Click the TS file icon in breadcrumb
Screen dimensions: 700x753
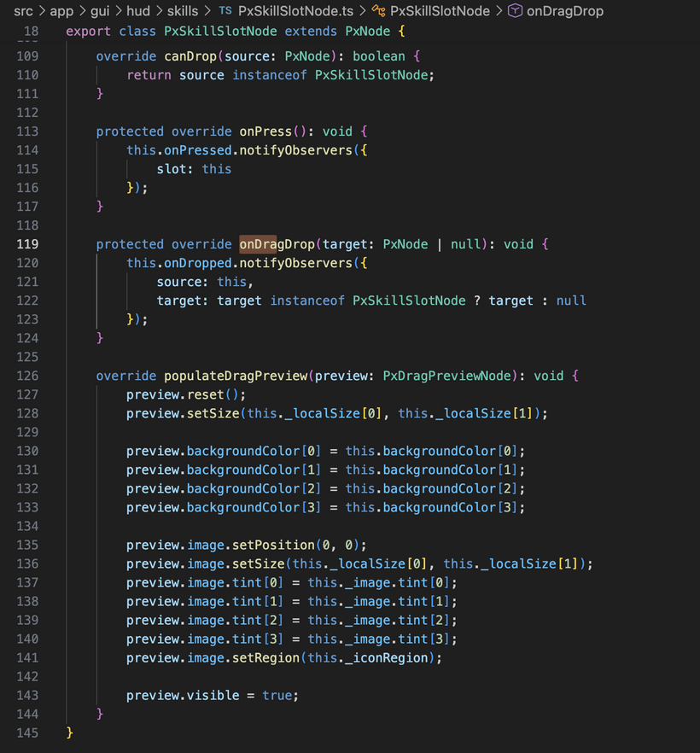tap(225, 11)
